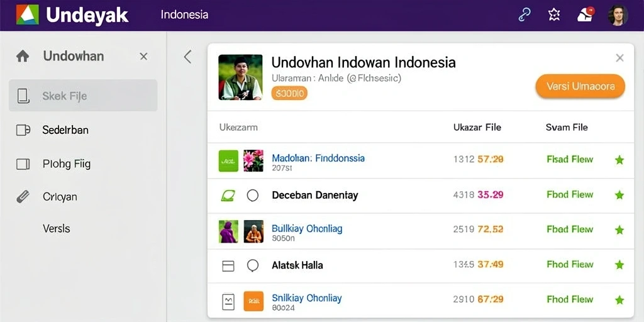This screenshot has height=322, width=644.
Task: Open notifications icon with red badge
Action: 586,15
